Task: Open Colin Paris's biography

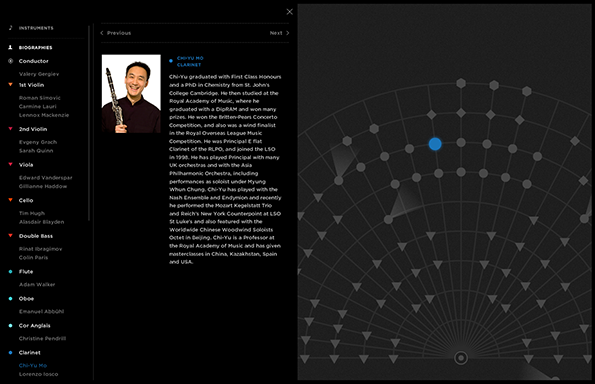Action: click(33, 258)
